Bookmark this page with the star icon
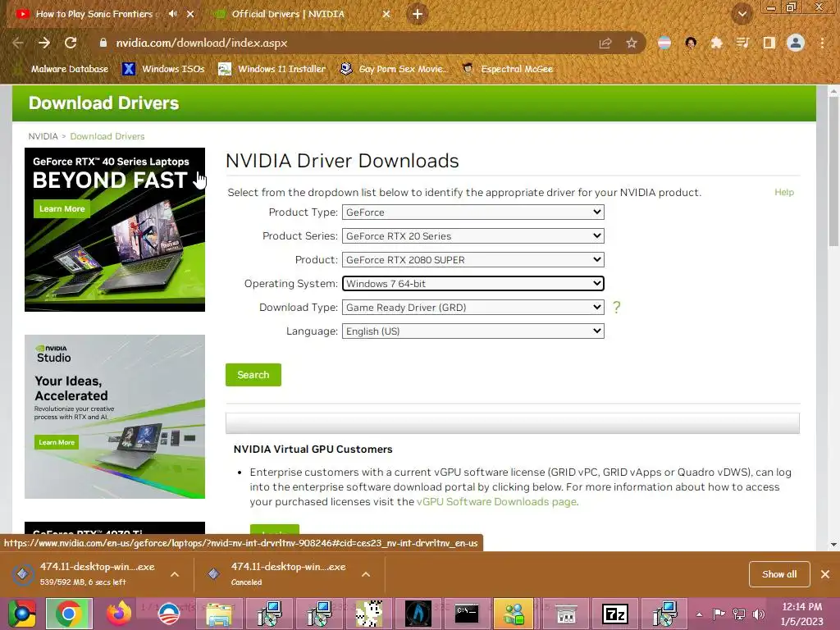Screen dimensions: 840x630 632,43
